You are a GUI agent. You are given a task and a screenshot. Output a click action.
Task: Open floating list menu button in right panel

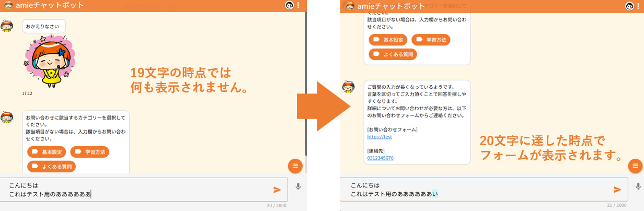636,166
